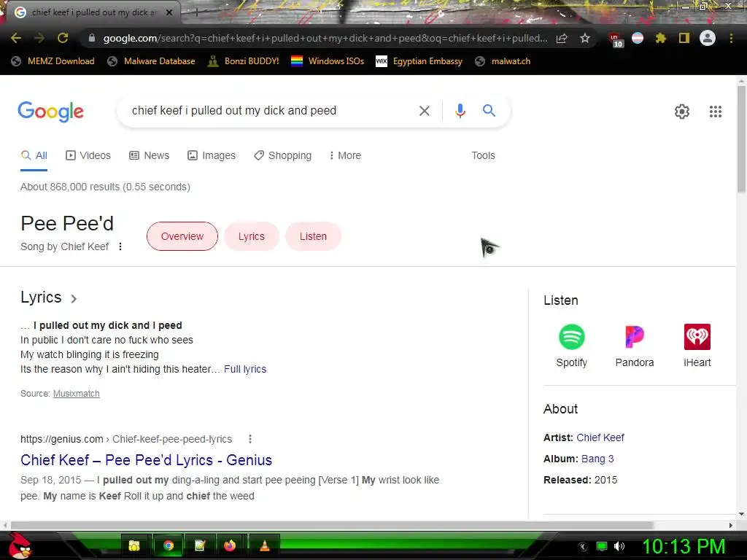
Task: Open the artist Chief Keef link
Action: [x=600, y=437]
